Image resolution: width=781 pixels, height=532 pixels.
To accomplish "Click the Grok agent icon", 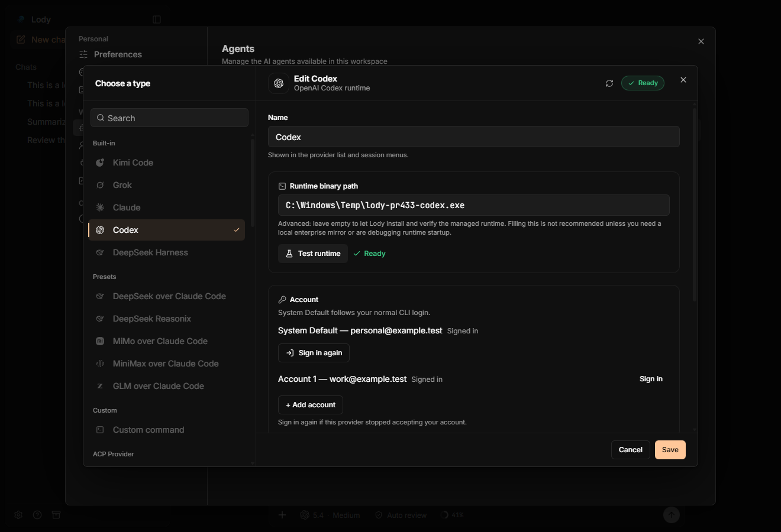I will [100, 185].
